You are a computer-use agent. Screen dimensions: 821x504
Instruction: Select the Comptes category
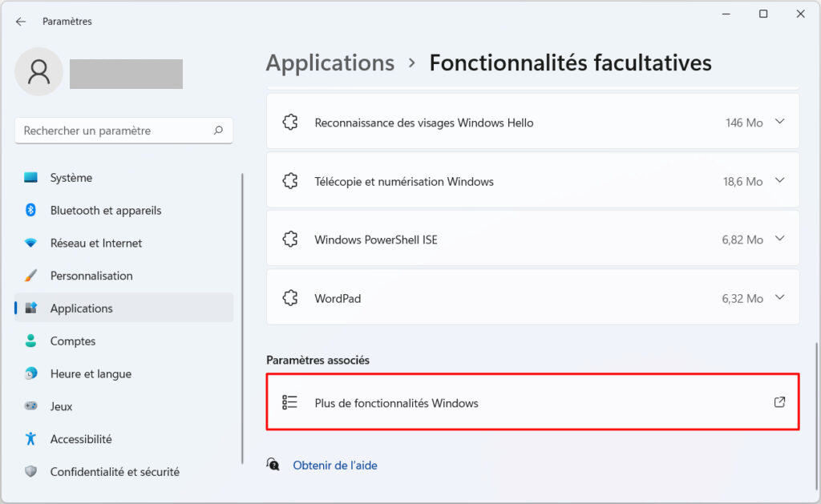click(123, 341)
